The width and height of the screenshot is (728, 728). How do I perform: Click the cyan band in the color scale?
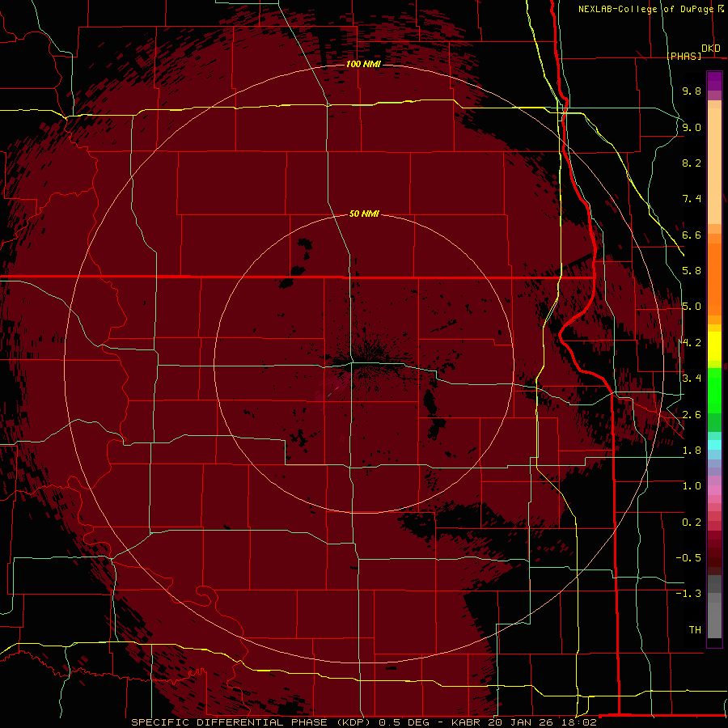pos(714,445)
